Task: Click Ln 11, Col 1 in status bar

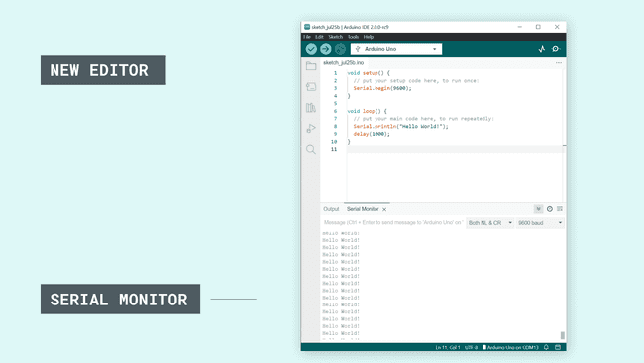Action: pyautogui.click(x=448, y=347)
